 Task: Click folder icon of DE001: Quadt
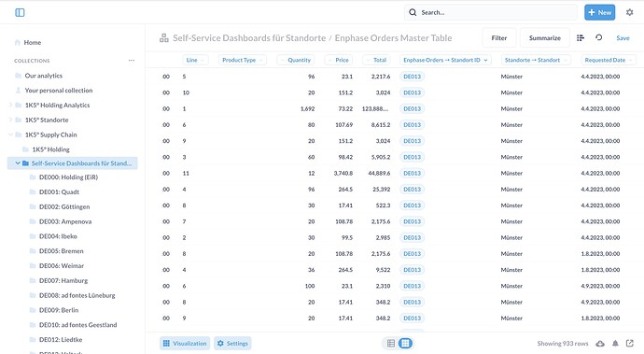pyautogui.click(x=33, y=192)
